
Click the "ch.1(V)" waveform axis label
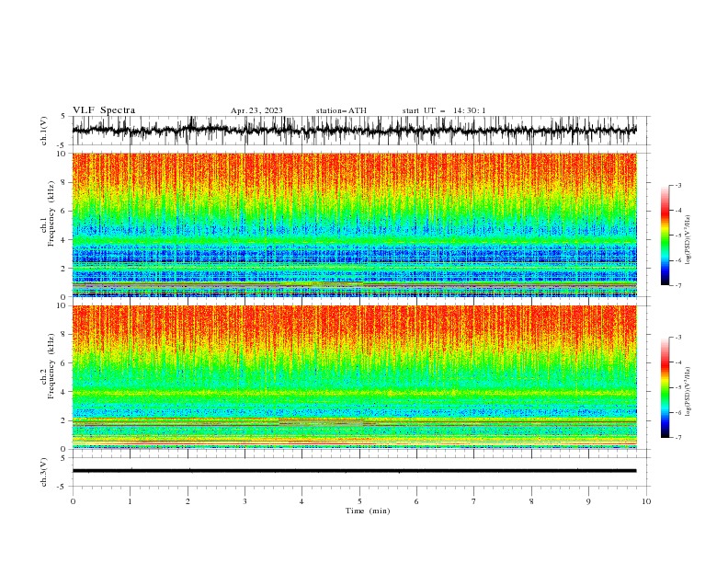(44, 131)
